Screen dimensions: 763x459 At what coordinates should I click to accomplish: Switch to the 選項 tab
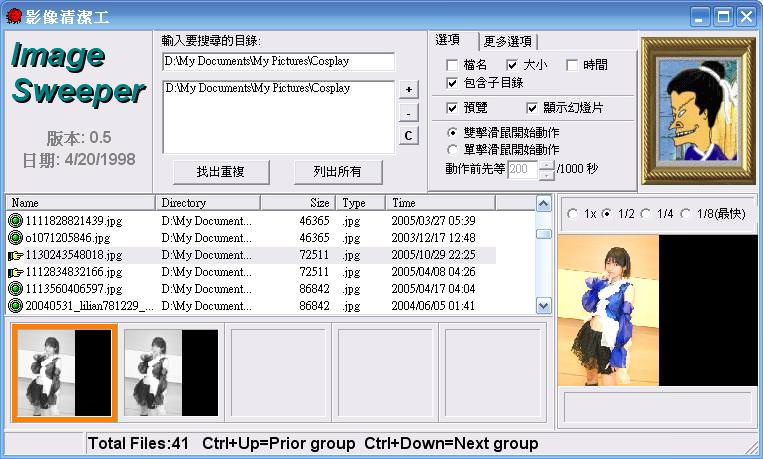(x=453, y=40)
